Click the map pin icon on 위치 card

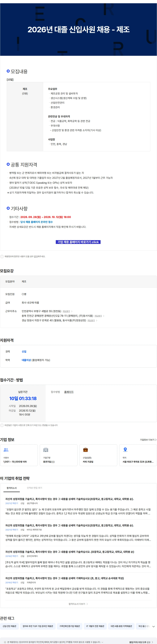coord(125,450)
